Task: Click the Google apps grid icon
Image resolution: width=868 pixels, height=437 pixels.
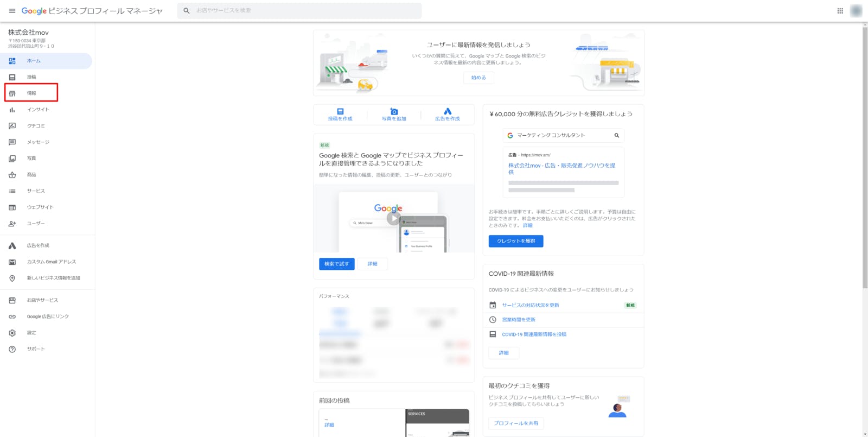Action: click(x=840, y=11)
